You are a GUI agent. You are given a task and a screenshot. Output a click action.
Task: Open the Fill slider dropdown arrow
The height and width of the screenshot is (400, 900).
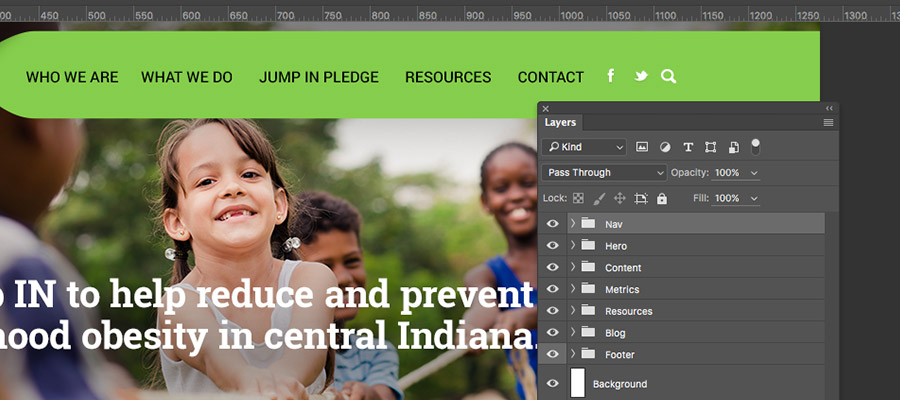click(754, 199)
